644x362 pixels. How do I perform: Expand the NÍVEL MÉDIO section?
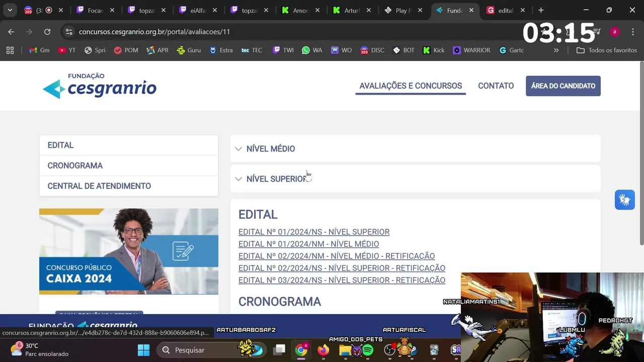click(x=416, y=149)
